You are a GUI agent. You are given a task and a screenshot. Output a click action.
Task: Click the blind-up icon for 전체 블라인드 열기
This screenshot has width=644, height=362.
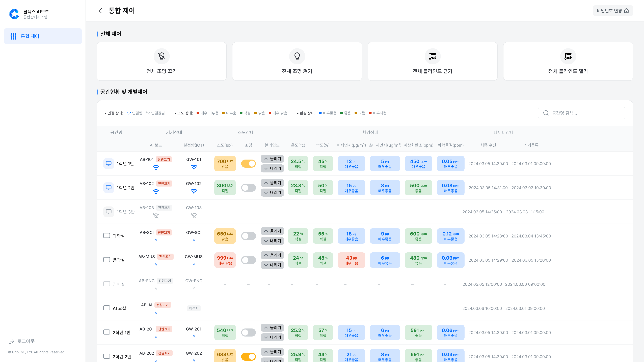pos(568,56)
